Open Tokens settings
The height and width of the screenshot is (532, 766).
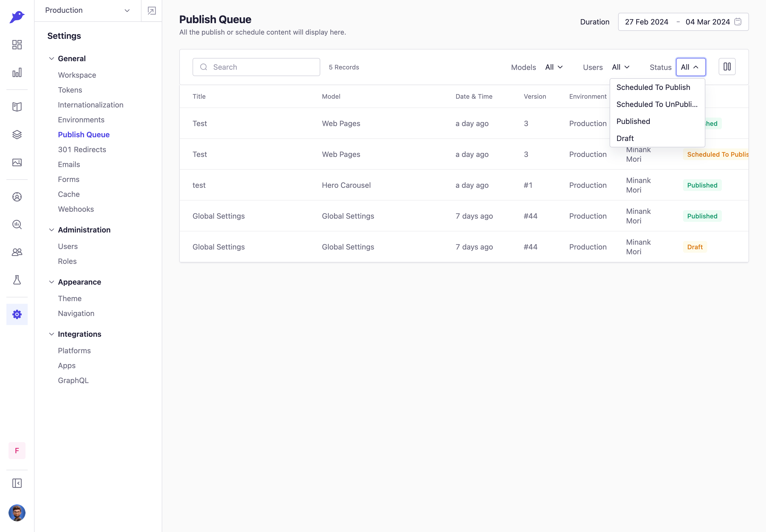coord(70,90)
